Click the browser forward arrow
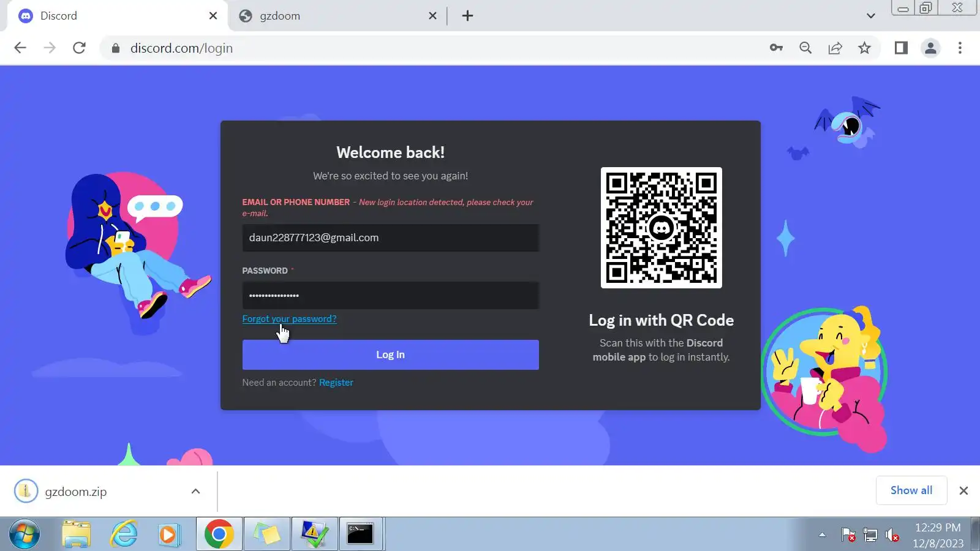Screen dimensions: 980x551 (x=50, y=48)
